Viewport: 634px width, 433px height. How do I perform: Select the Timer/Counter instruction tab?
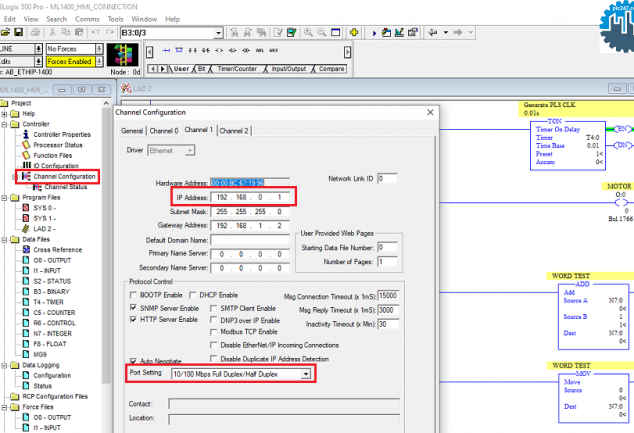pos(237,69)
